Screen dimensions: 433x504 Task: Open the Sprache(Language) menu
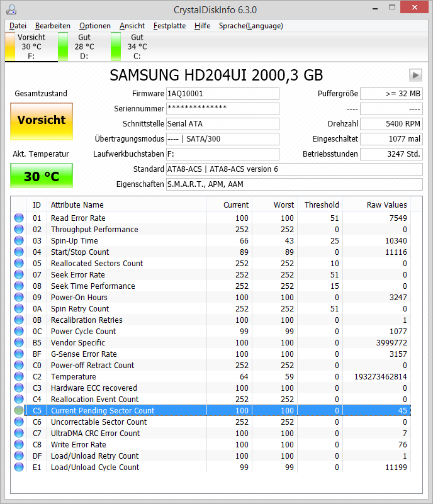tap(250, 26)
